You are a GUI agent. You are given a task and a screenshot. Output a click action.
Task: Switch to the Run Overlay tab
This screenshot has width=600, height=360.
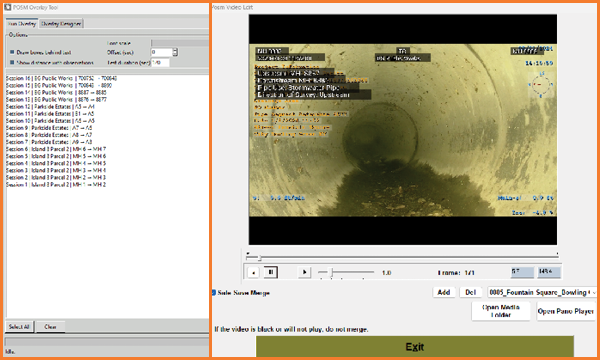pos(22,24)
